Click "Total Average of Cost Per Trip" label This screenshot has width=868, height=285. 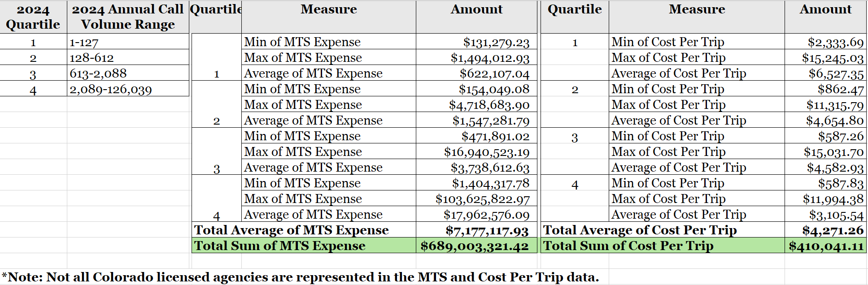pyautogui.click(x=640, y=230)
